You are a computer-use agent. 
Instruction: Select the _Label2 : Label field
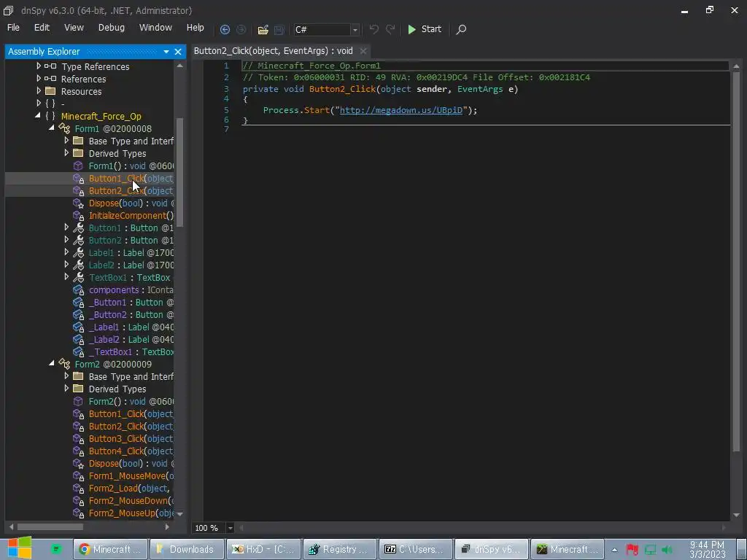(x=131, y=339)
